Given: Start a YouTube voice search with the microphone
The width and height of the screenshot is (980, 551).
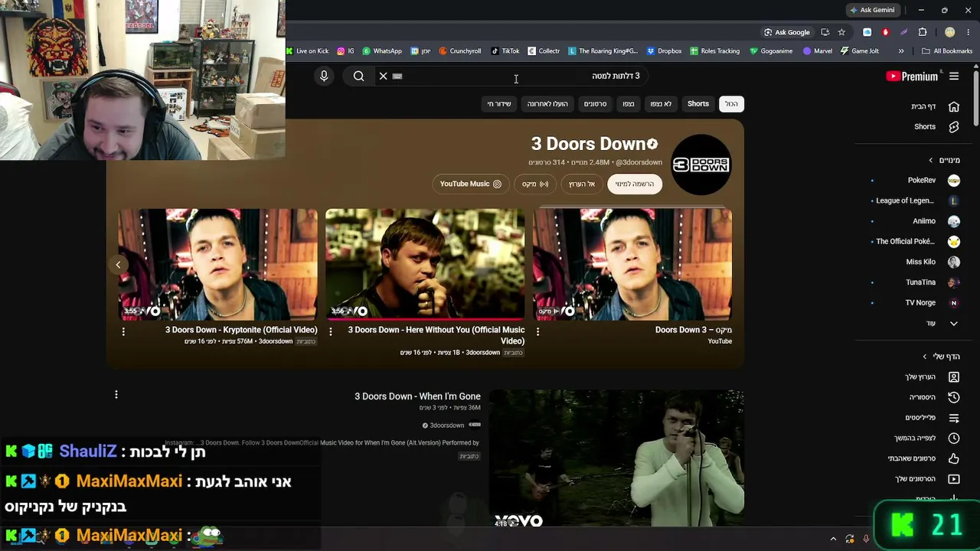Looking at the screenshot, I should pyautogui.click(x=324, y=76).
